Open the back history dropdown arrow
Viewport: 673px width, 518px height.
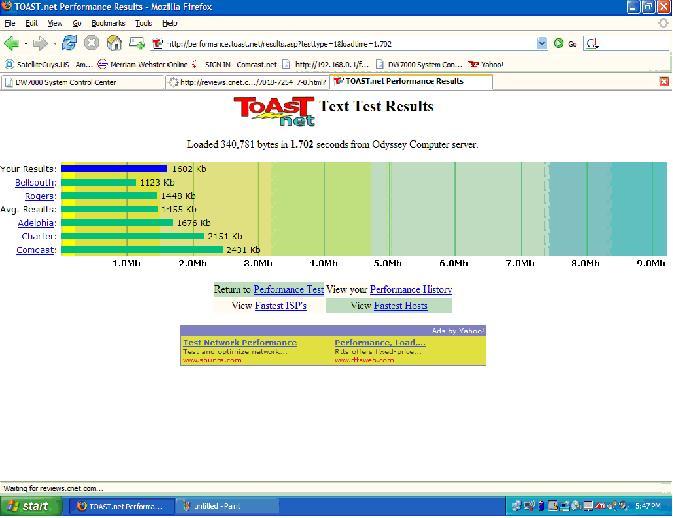tap(26, 44)
